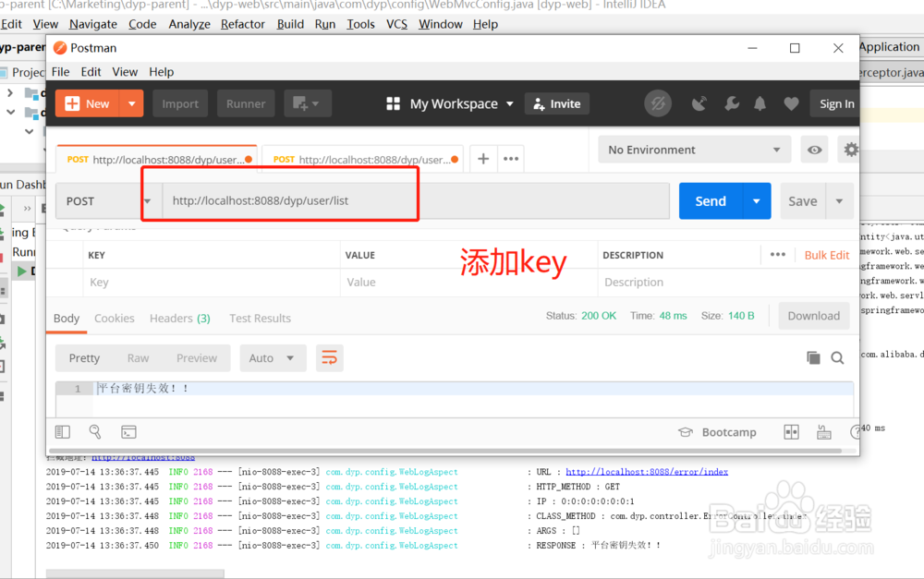The height and width of the screenshot is (579, 924).
Task: Switch to Test Results tab
Action: pos(260,318)
